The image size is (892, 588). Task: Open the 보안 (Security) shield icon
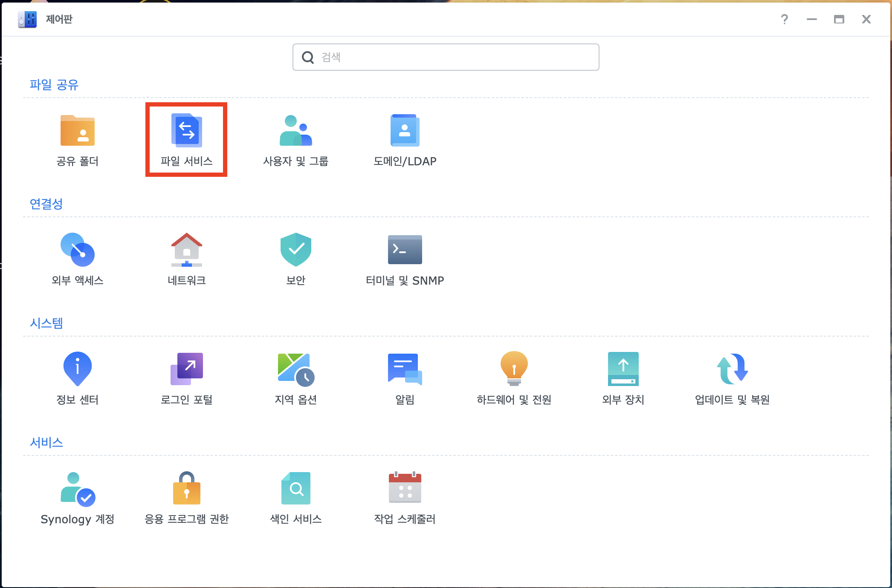[x=295, y=251]
